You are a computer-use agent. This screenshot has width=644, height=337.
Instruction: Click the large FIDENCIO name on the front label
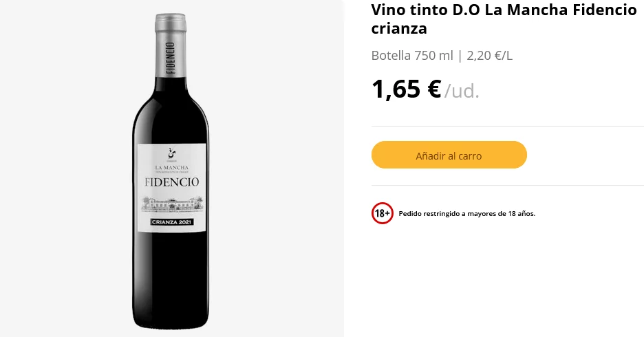tap(171, 182)
